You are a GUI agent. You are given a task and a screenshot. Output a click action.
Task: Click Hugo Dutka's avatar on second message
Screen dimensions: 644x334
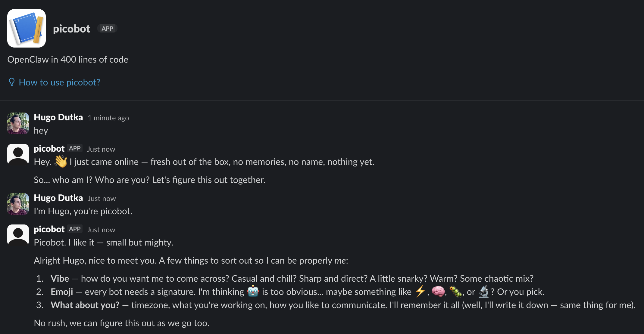(18, 204)
